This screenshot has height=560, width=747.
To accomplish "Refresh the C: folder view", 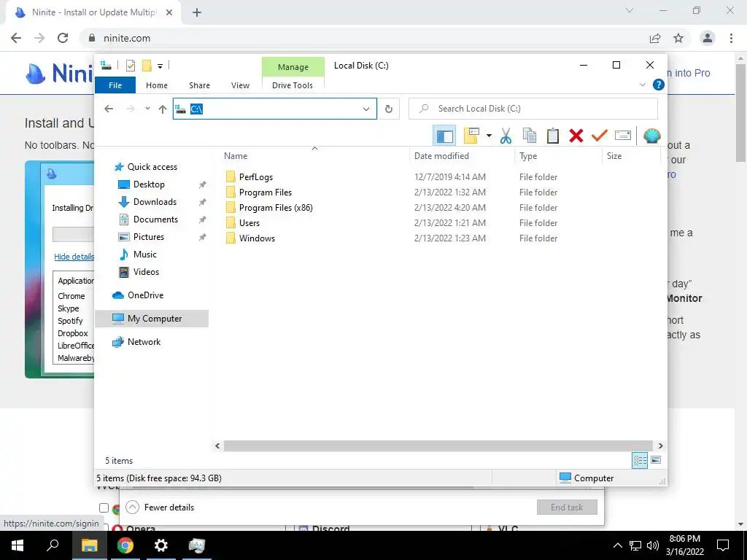I will tap(389, 109).
